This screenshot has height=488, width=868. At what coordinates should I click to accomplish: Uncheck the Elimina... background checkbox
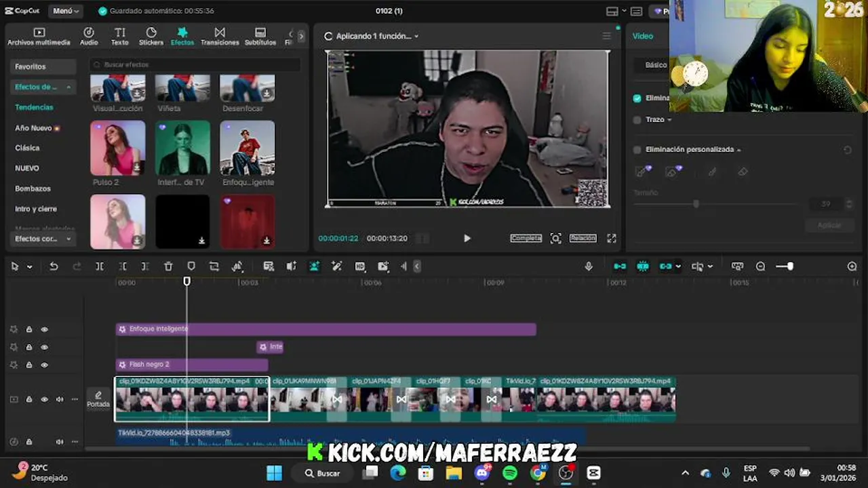[x=637, y=98]
